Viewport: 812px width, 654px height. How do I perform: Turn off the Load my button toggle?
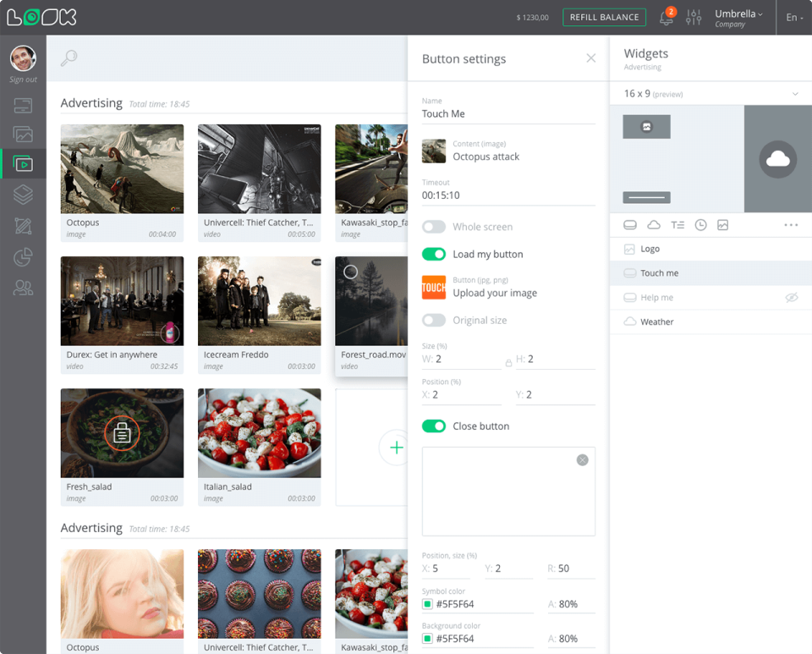pyautogui.click(x=433, y=255)
